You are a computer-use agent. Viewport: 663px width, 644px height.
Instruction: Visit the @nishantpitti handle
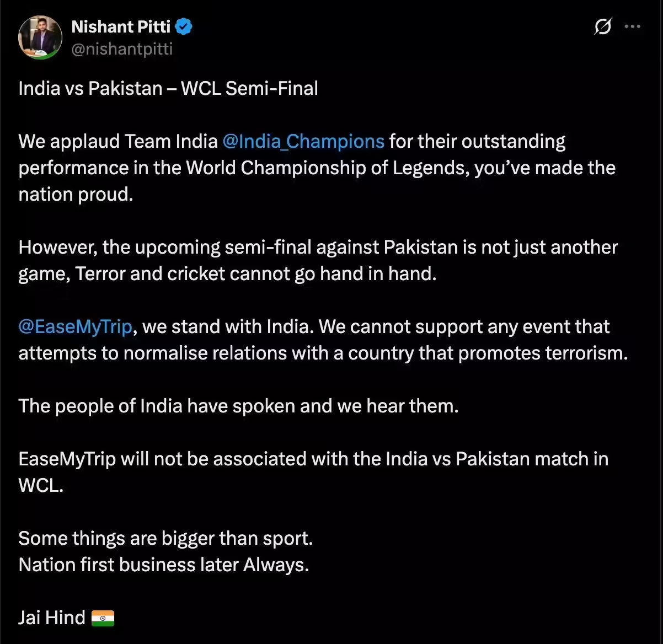tap(122, 49)
